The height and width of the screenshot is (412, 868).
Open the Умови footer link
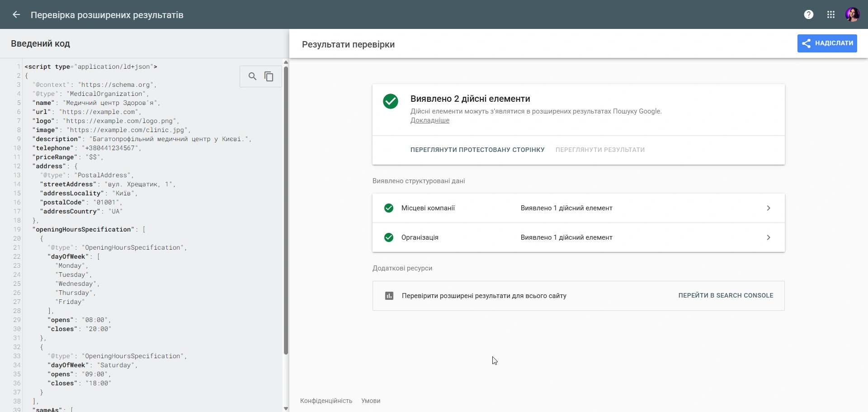click(371, 401)
